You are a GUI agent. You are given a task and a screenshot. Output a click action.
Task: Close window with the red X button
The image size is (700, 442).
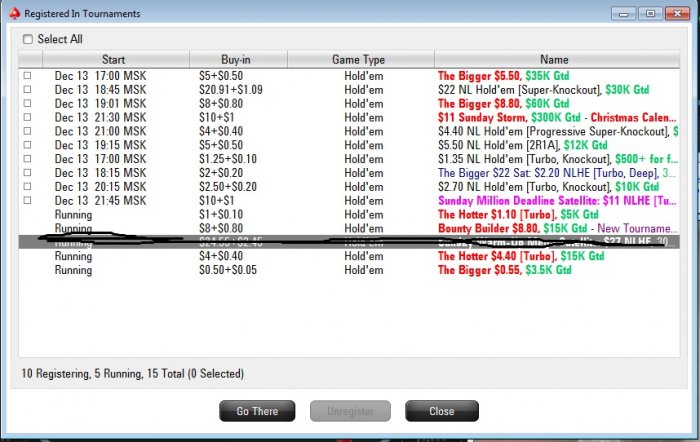pyautogui.click(x=677, y=13)
